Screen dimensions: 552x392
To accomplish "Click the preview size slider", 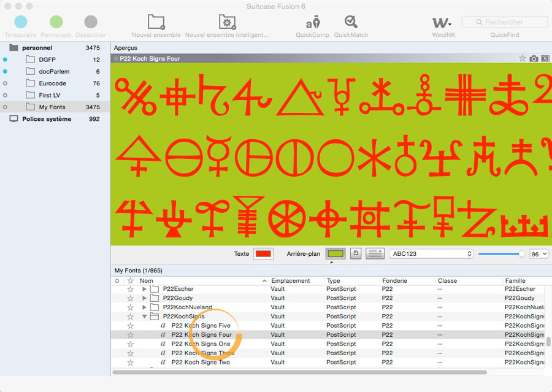I will coord(502,254).
